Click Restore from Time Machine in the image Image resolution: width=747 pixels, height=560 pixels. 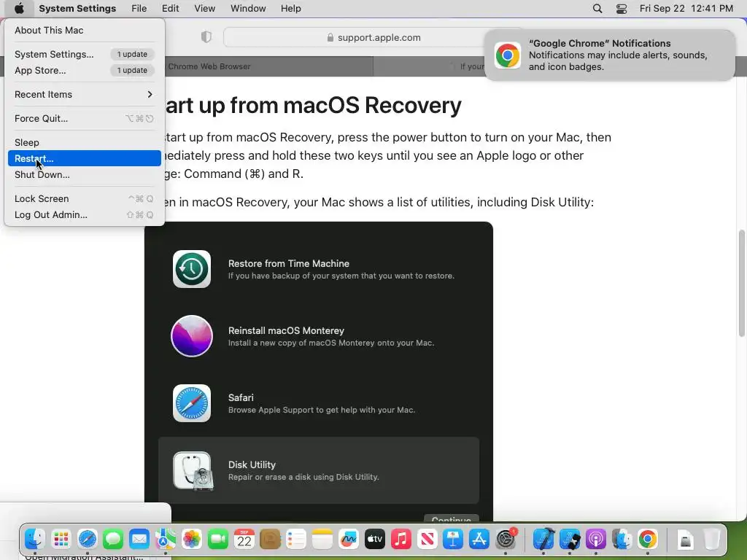click(319, 269)
